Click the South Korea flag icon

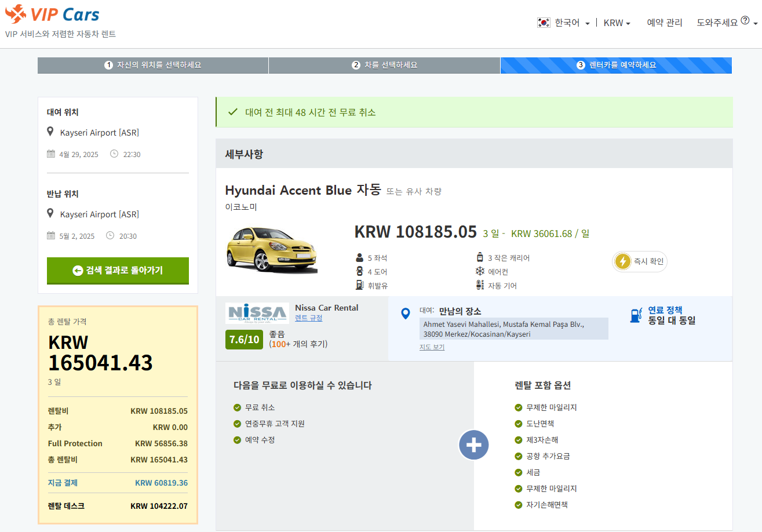tap(544, 23)
